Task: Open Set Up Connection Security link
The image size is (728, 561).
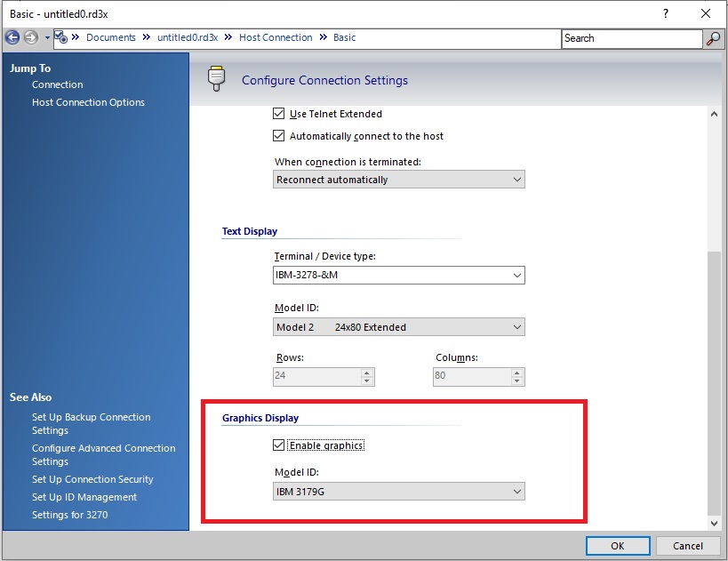Action: coord(92,479)
